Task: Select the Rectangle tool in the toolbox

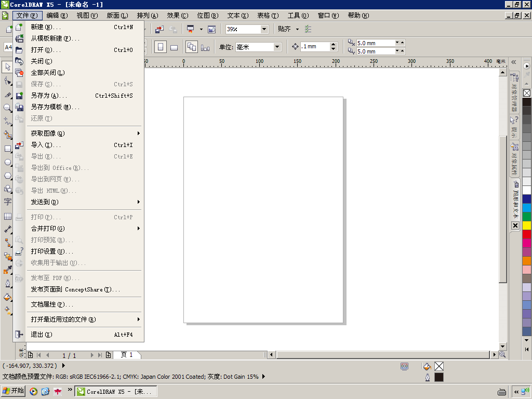Action: pos(7,149)
